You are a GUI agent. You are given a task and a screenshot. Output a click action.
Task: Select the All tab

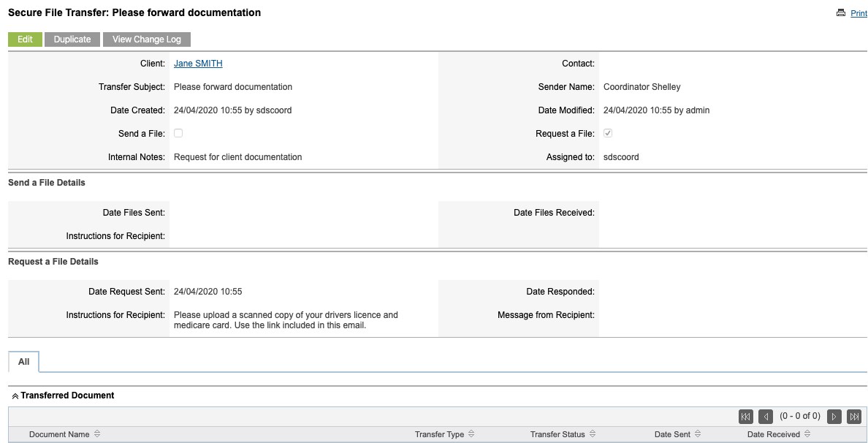click(23, 361)
